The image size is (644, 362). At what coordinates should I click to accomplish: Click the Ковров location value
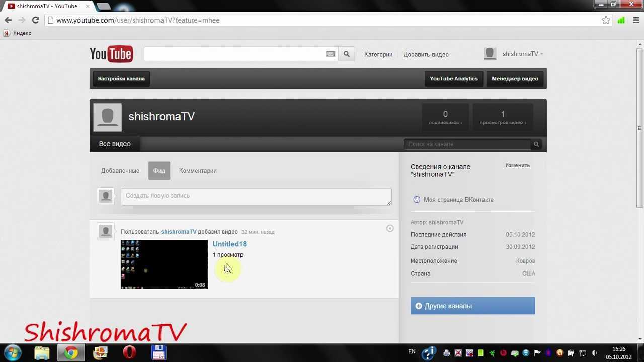526,261
